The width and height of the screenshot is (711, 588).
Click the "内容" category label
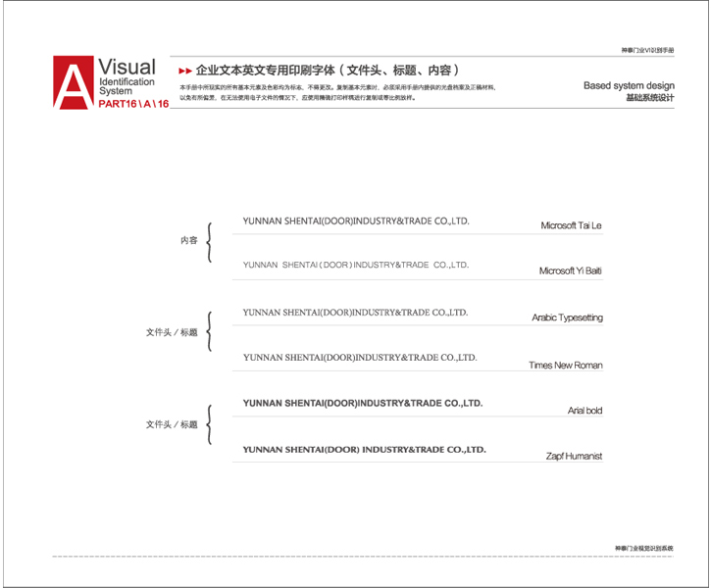click(189, 240)
